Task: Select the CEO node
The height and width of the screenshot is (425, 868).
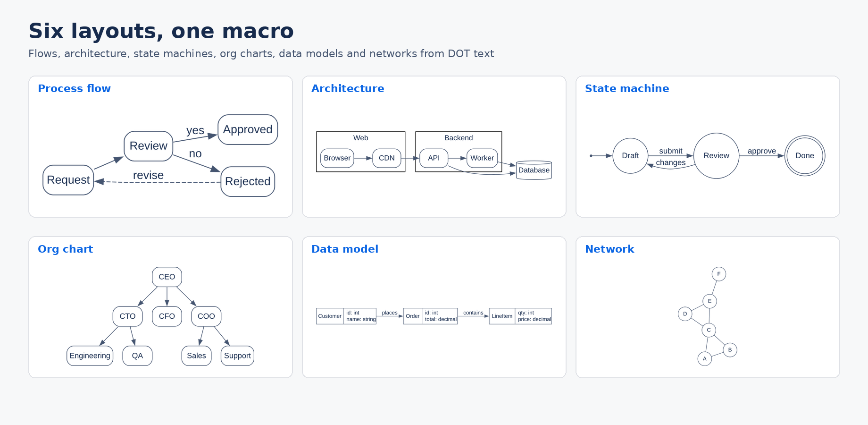Action: [167, 277]
